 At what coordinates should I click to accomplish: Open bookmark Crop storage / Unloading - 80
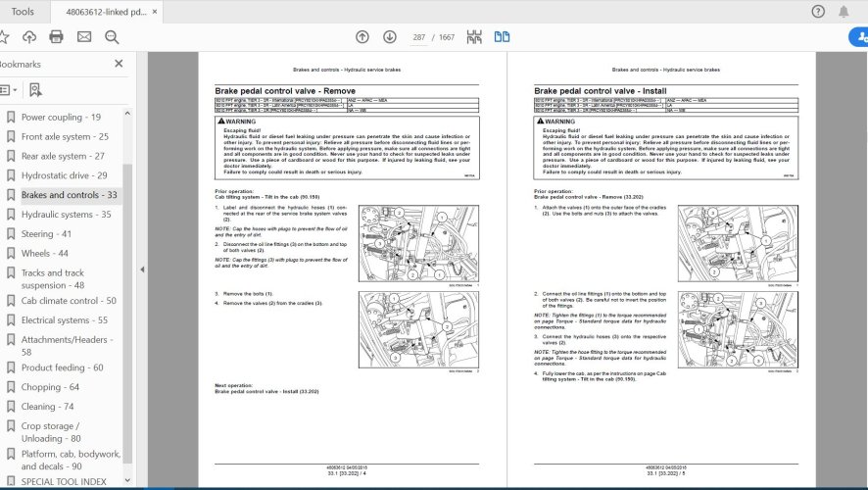click(x=51, y=432)
